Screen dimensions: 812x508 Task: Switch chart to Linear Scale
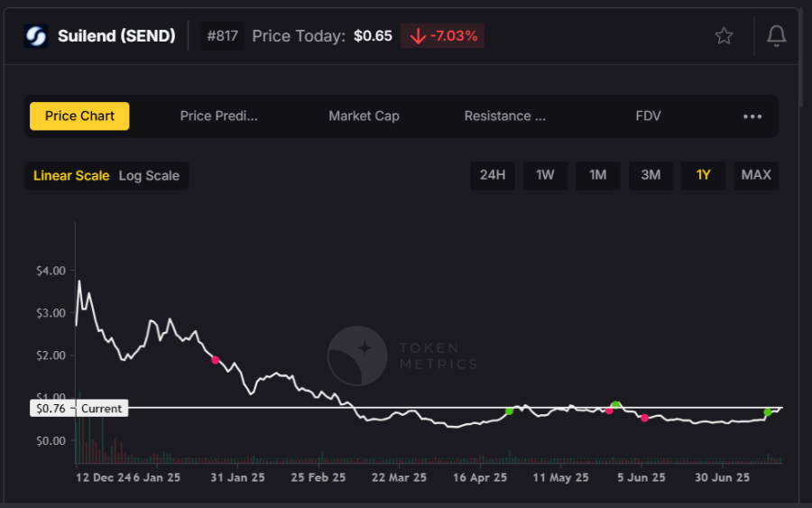tap(71, 176)
